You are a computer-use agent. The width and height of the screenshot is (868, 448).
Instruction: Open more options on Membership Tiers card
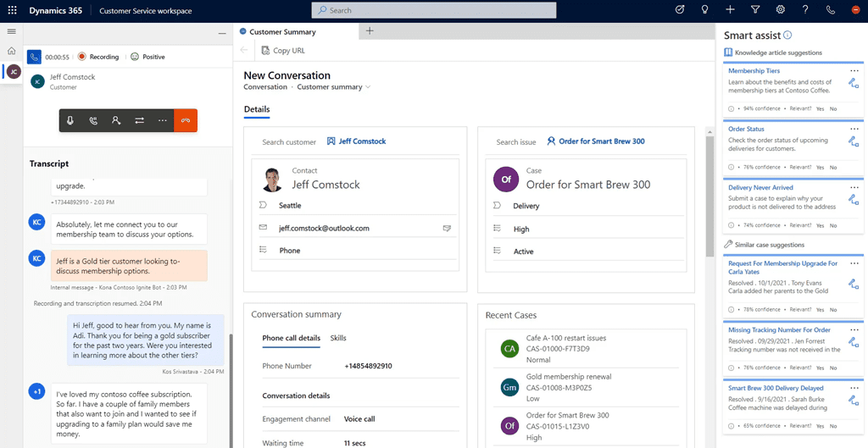pyautogui.click(x=854, y=70)
